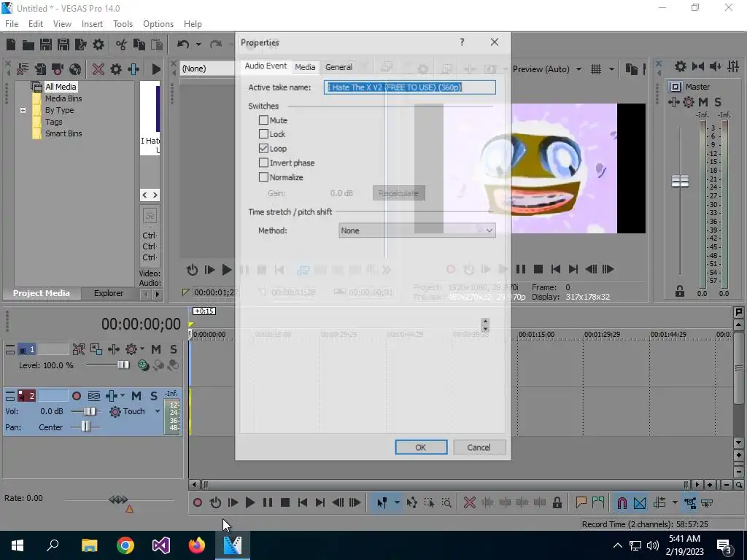Image resolution: width=747 pixels, height=560 pixels.
Task: Uncheck the Loop switch
Action: pos(263,148)
